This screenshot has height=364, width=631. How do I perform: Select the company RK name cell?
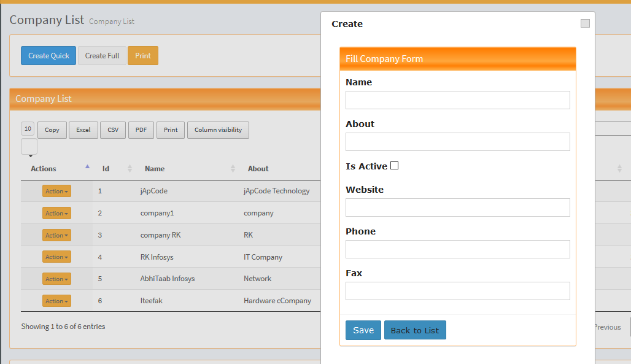160,235
